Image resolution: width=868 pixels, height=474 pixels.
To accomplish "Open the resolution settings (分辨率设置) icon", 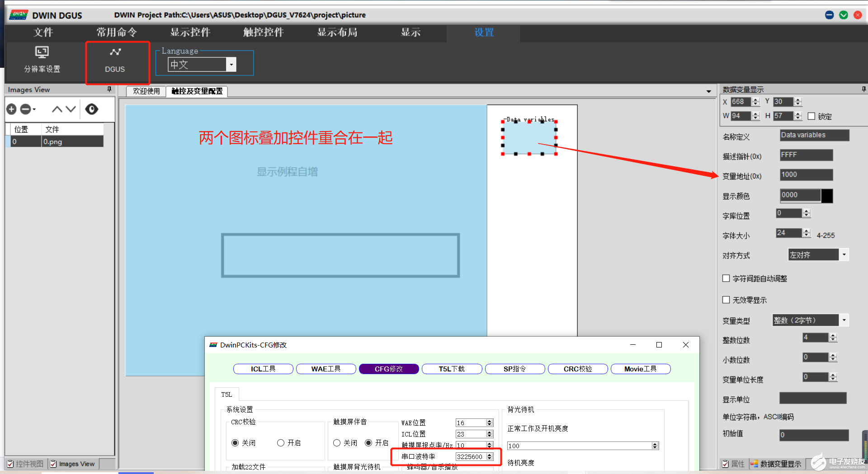I will click(42, 60).
